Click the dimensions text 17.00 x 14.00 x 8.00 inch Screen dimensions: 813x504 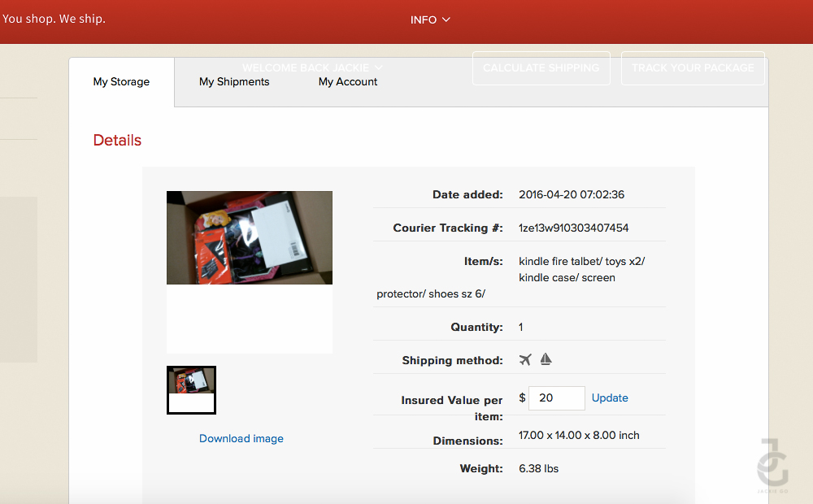tap(579, 436)
